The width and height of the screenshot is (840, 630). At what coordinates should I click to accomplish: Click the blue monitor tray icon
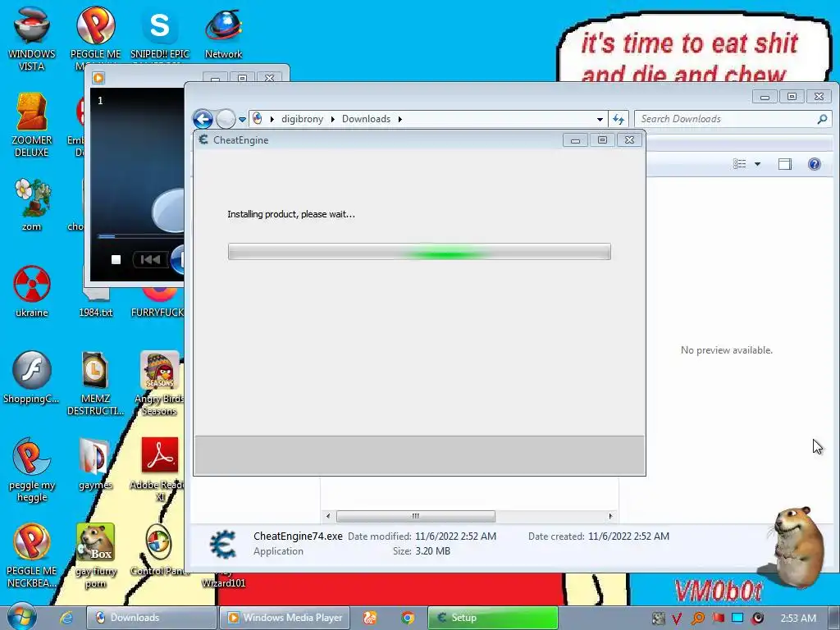[x=737, y=618]
